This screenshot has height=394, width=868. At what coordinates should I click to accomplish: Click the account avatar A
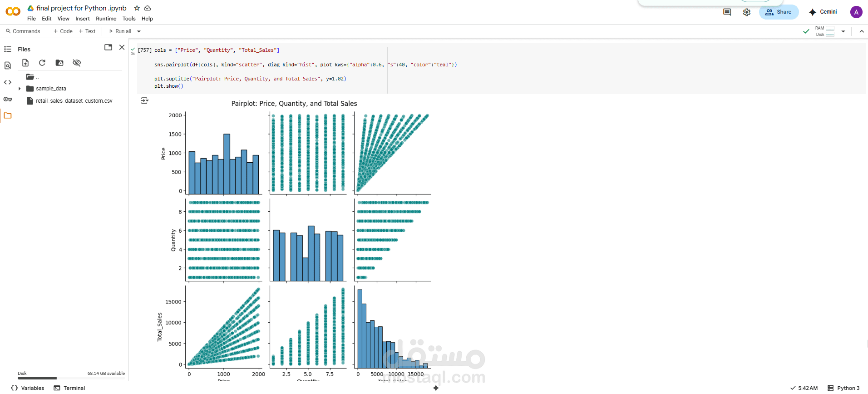pos(856,12)
